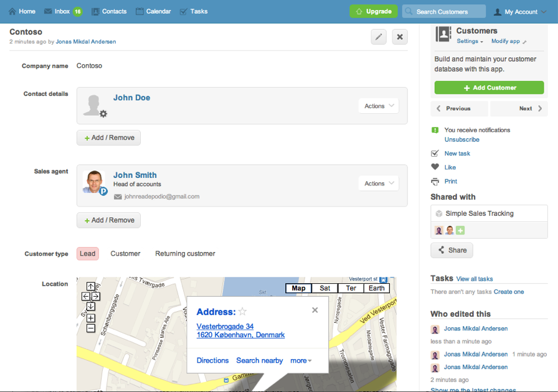Click the Search Customers field

pos(444,11)
